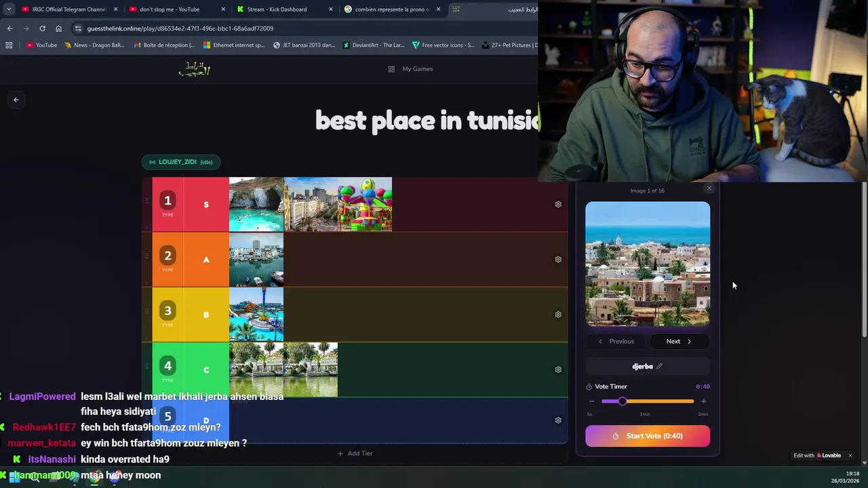This screenshot has width=868, height=488.
Task: Open News - Dragon Ball bookmark
Action: pyautogui.click(x=94, y=45)
